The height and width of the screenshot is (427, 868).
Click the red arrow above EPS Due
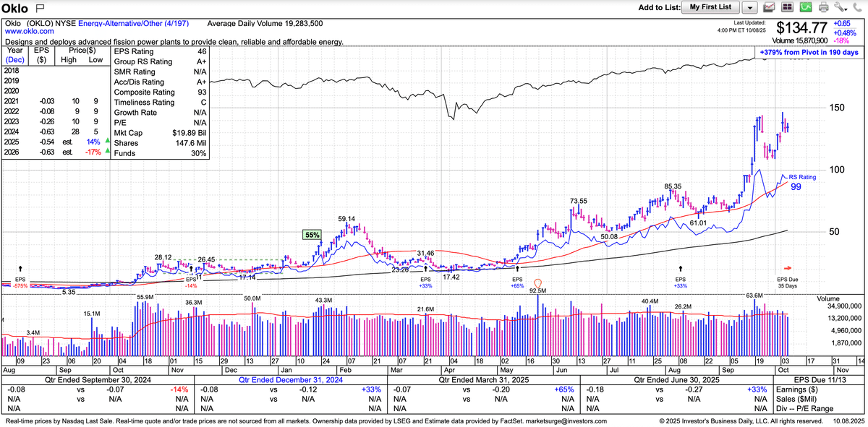(788, 267)
